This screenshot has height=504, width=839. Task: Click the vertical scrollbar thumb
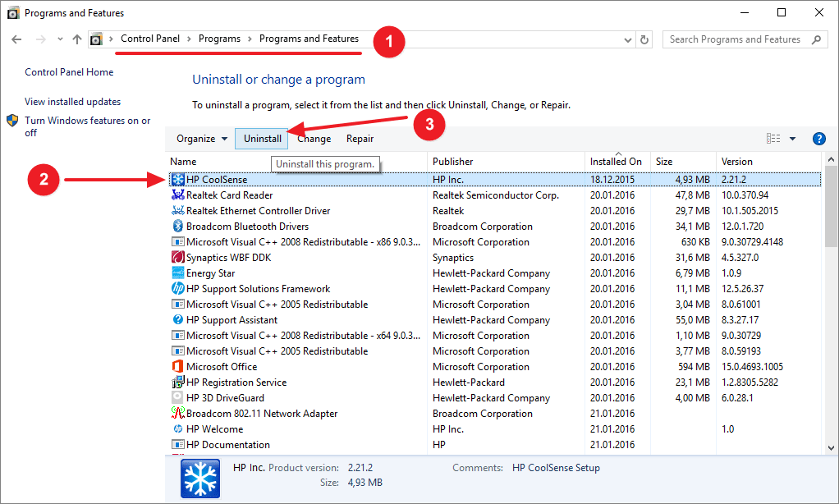pyautogui.click(x=831, y=206)
